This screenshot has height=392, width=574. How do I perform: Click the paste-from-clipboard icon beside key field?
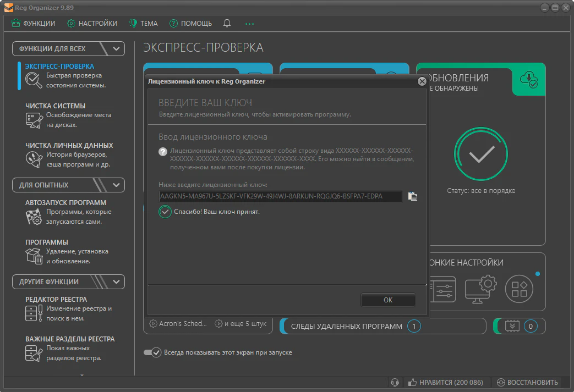tap(413, 196)
